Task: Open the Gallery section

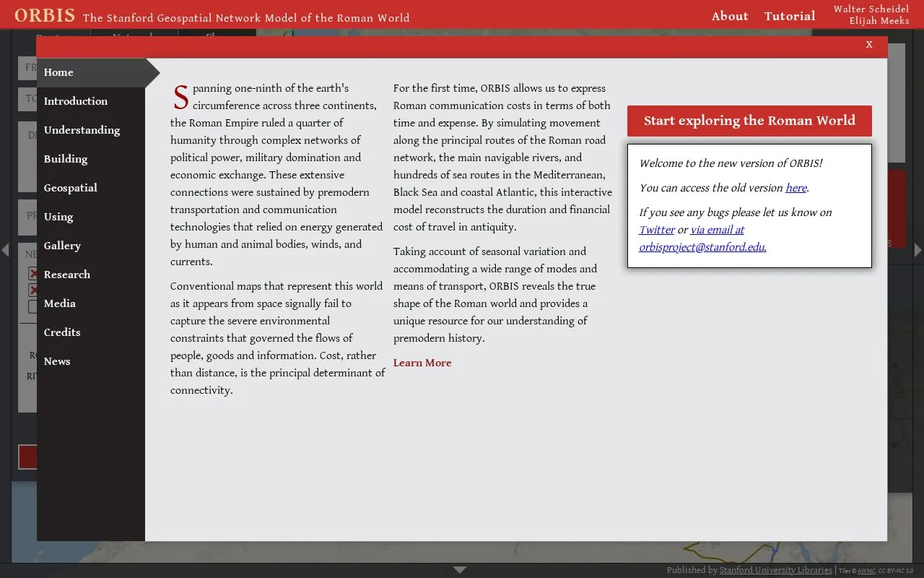Action: tap(91, 246)
